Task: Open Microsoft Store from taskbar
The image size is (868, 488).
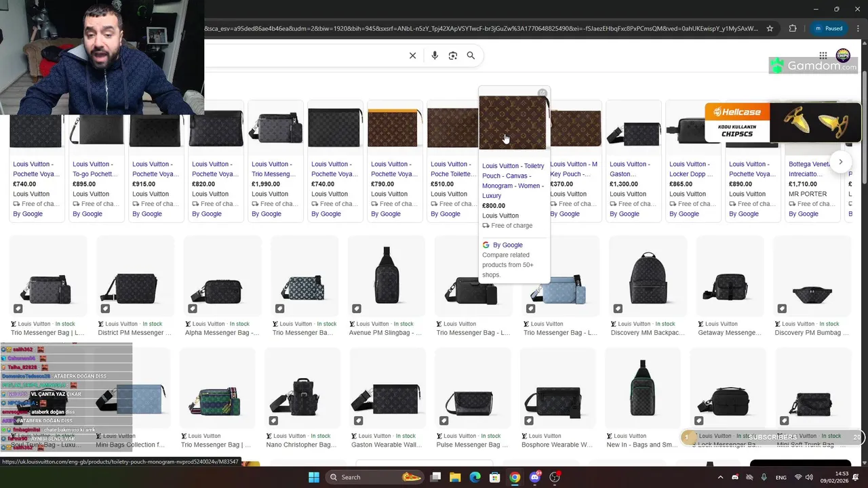Action: (x=495, y=477)
